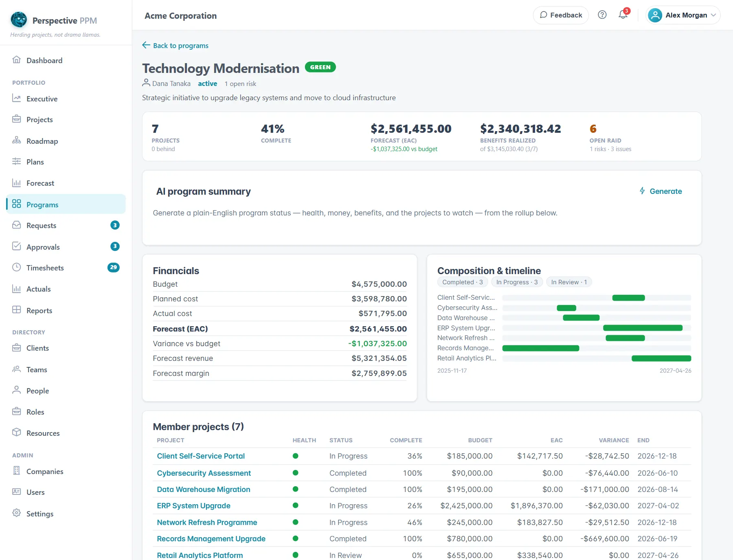
Task: Click the Resources cube icon
Action: click(16, 432)
